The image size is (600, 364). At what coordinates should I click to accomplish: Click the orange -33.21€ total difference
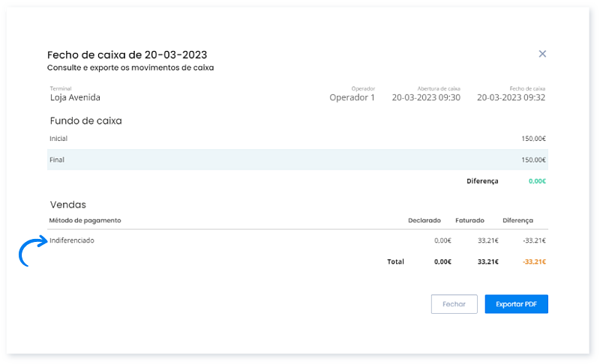(x=533, y=262)
